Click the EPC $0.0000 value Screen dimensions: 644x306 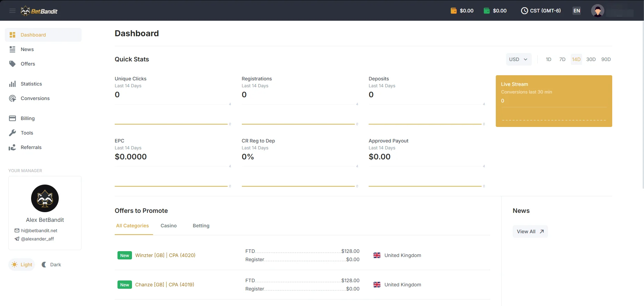click(x=131, y=157)
